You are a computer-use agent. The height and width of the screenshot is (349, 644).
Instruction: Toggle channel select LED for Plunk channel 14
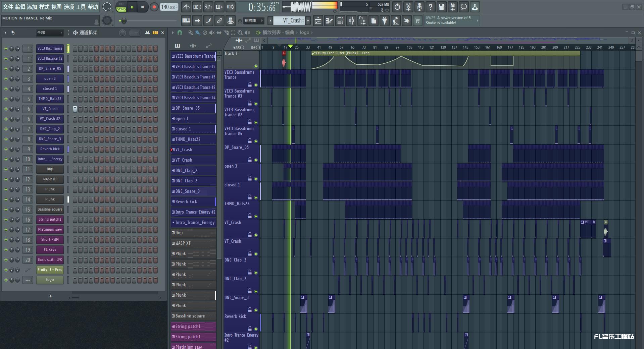click(x=68, y=199)
